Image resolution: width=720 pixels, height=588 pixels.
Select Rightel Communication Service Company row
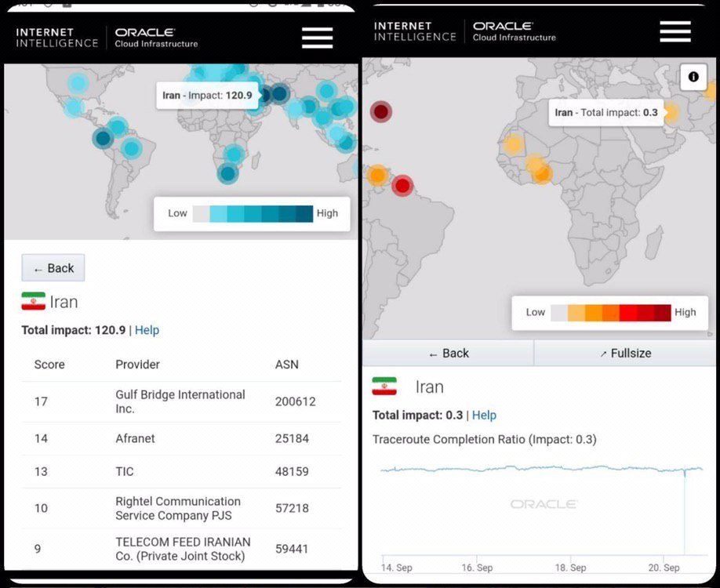(x=180, y=508)
